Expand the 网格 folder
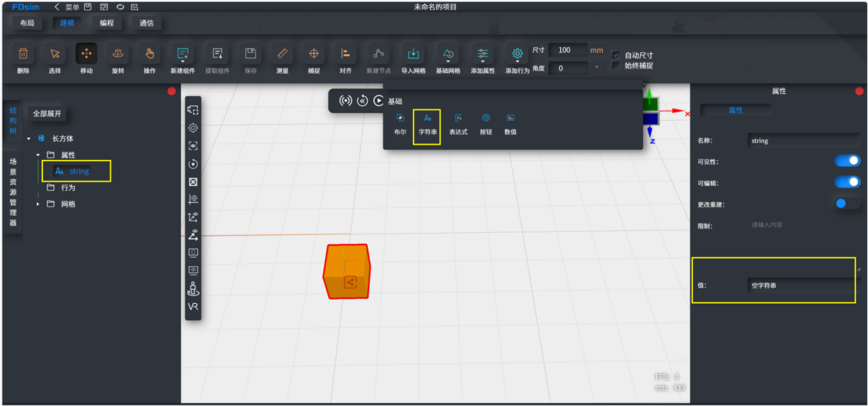 38,204
